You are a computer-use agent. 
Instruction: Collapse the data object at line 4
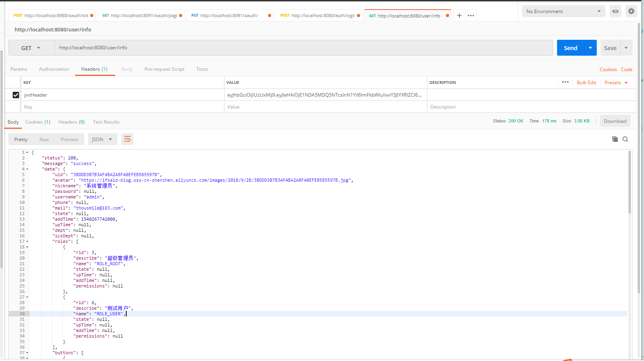pos(27,169)
